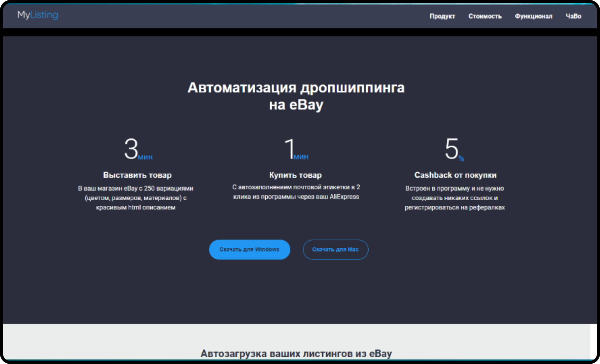Open the Функционал navigation link

pos(534,16)
